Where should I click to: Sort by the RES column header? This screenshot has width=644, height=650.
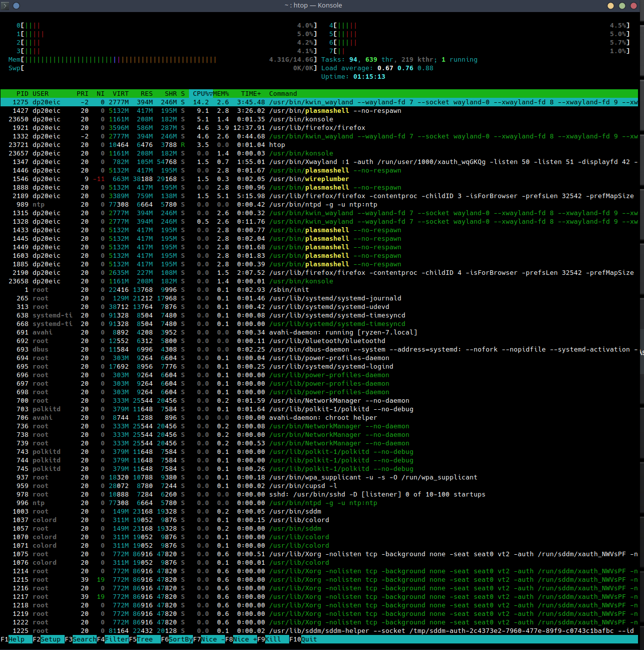click(146, 94)
